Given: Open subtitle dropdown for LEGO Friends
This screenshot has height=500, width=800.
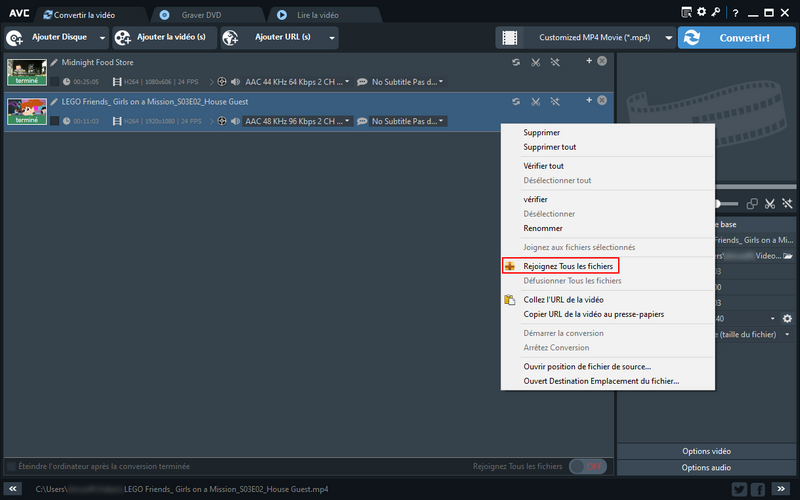Looking at the screenshot, I should (408, 121).
